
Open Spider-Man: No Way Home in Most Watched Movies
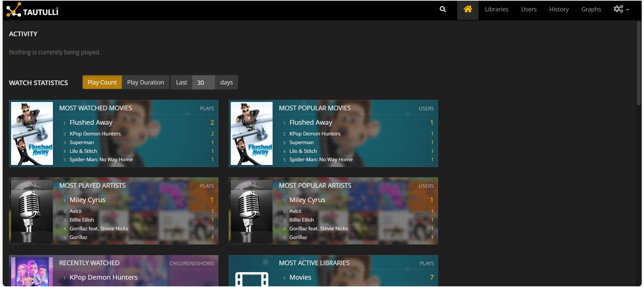tap(101, 160)
